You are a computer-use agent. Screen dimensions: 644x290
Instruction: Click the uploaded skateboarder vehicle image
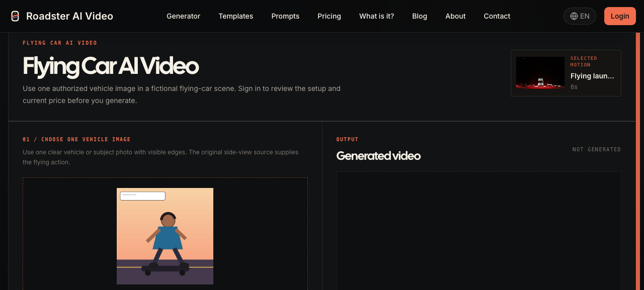(x=165, y=236)
